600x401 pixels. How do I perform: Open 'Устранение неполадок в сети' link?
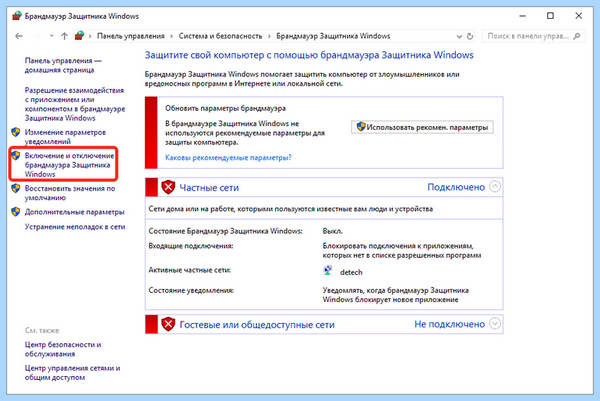[x=75, y=227]
